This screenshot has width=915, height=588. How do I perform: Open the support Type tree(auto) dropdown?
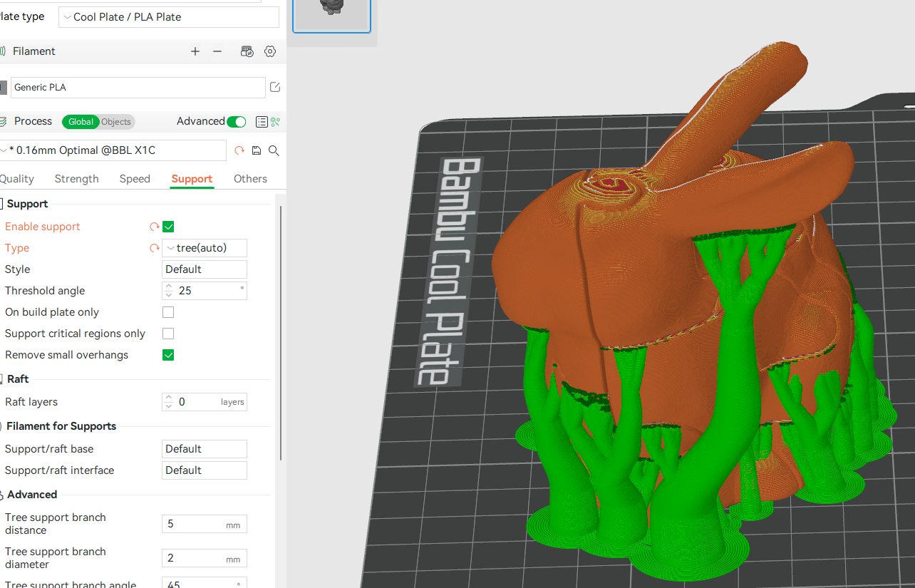205,248
